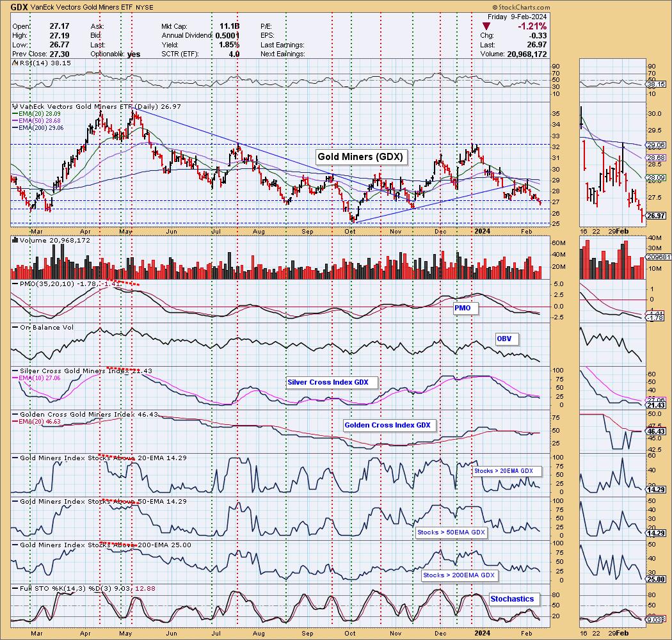Click the Open value 27.17
Screen dimensions: 672x640
60,26
